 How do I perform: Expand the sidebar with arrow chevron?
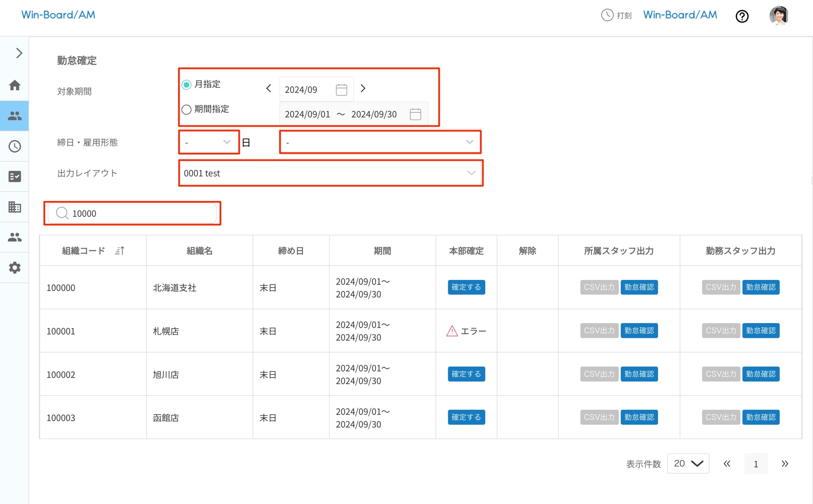point(19,53)
